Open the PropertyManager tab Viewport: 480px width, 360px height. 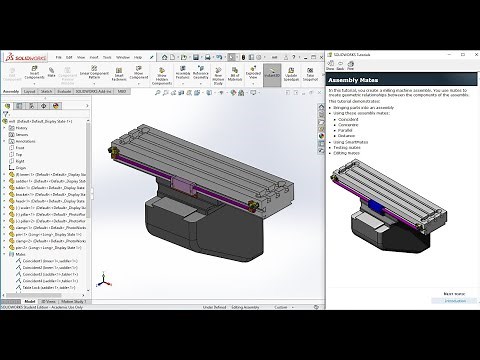19,106
